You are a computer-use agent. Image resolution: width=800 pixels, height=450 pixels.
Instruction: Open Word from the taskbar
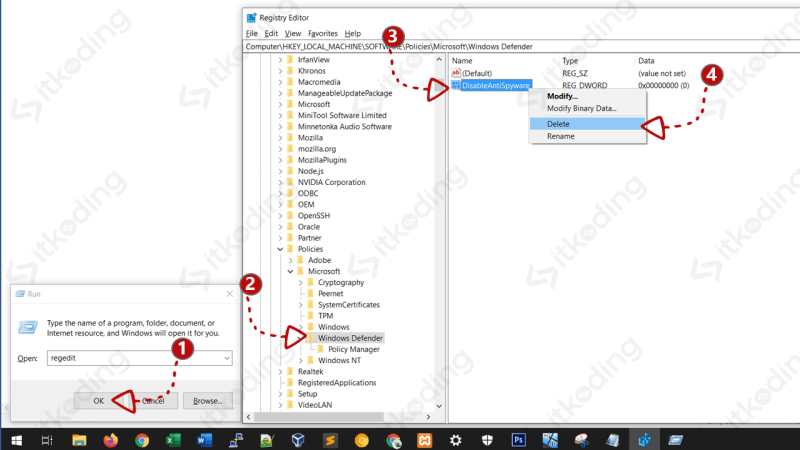(205, 440)
